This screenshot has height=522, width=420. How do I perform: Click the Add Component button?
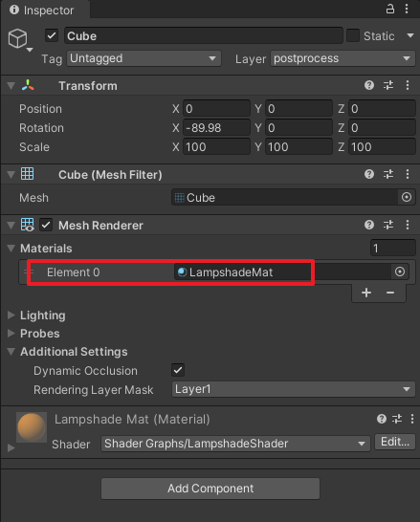(x=210, y=489)
